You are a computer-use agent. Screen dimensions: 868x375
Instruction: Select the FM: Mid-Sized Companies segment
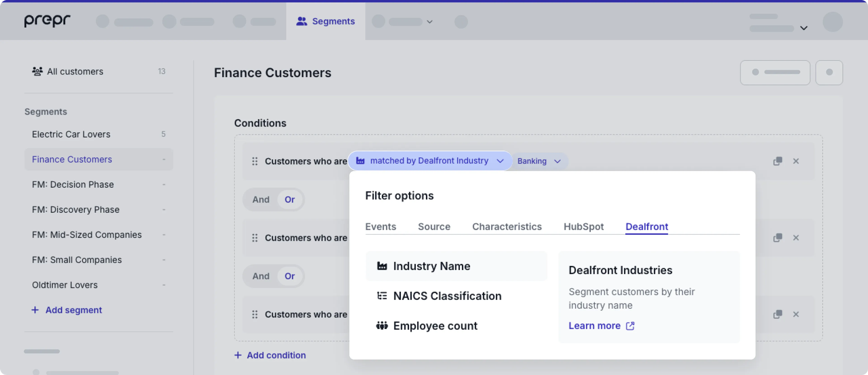pyautogui.click(x=98, y=234)
